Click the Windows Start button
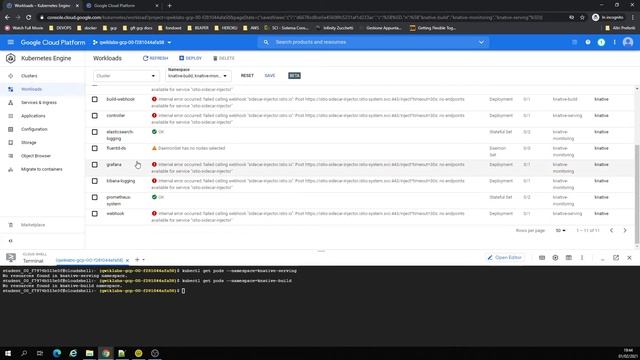 pyautogui.click(x=8, y=353)
